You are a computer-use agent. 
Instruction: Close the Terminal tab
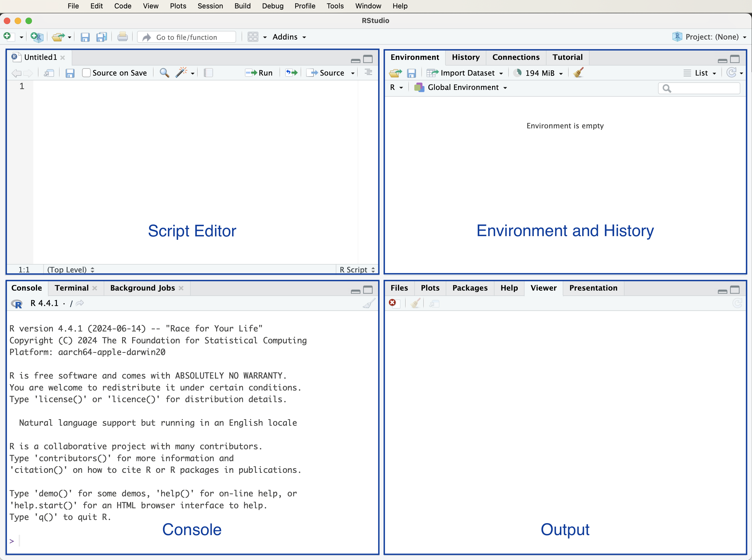[95, 288]
